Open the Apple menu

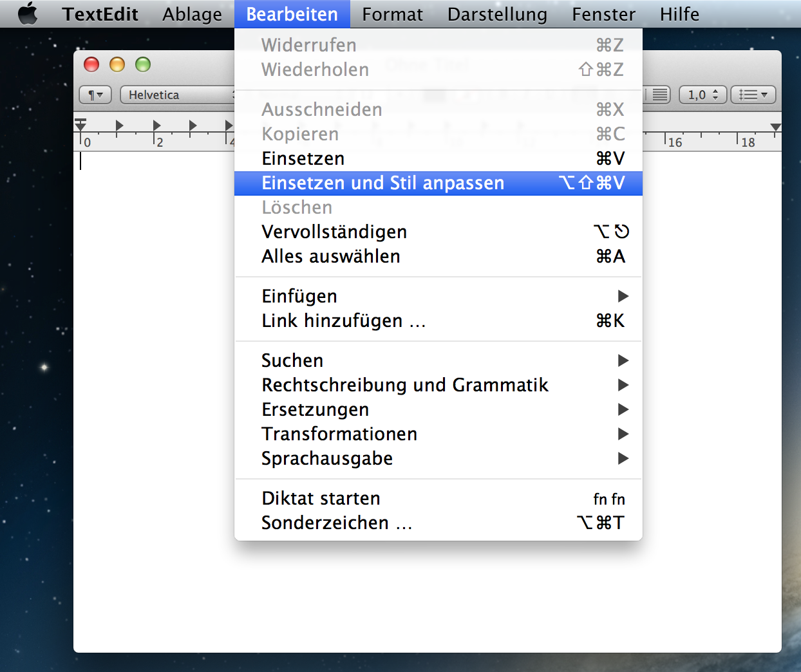(x=27, y=14)
